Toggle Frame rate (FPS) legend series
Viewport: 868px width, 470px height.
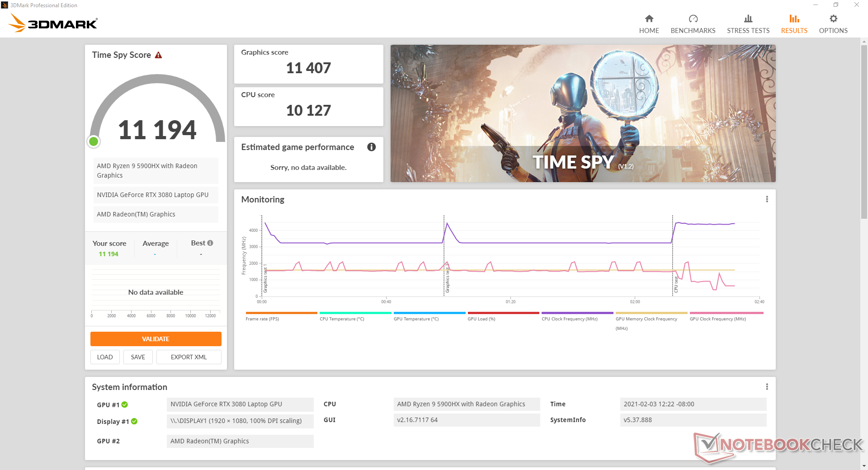click(281, 316)
